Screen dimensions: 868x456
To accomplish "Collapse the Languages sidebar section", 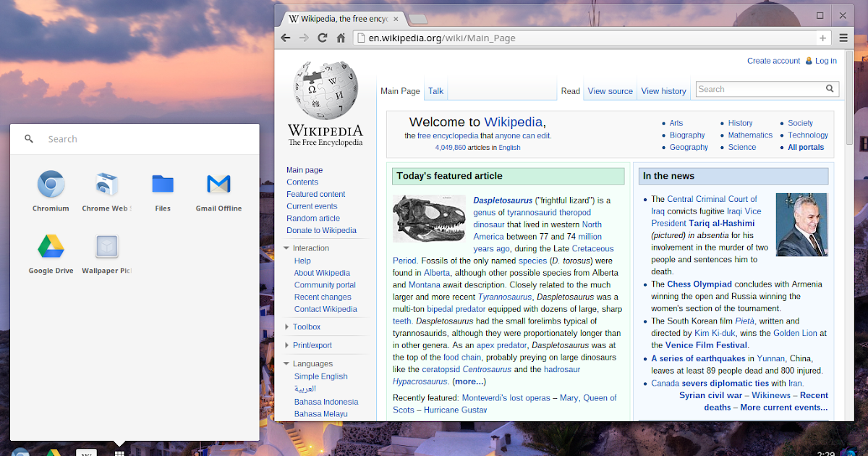I will [287, 364].
